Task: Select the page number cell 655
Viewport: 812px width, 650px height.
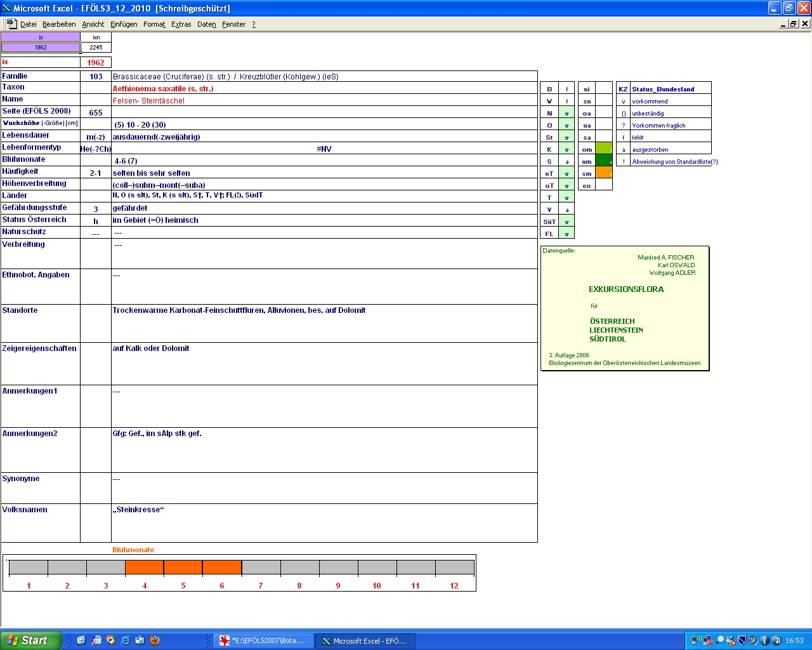Action: point(96,112)
